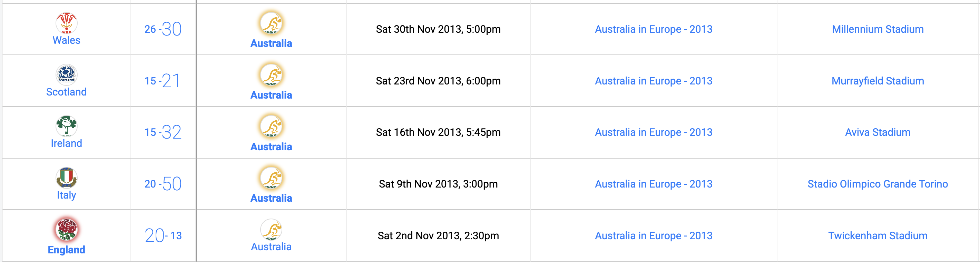Image resolution: width=980 pixels, height=262 pixels.
Task: Click the England red rose icon
Action: pyautogui.click(x=66, y=229)
